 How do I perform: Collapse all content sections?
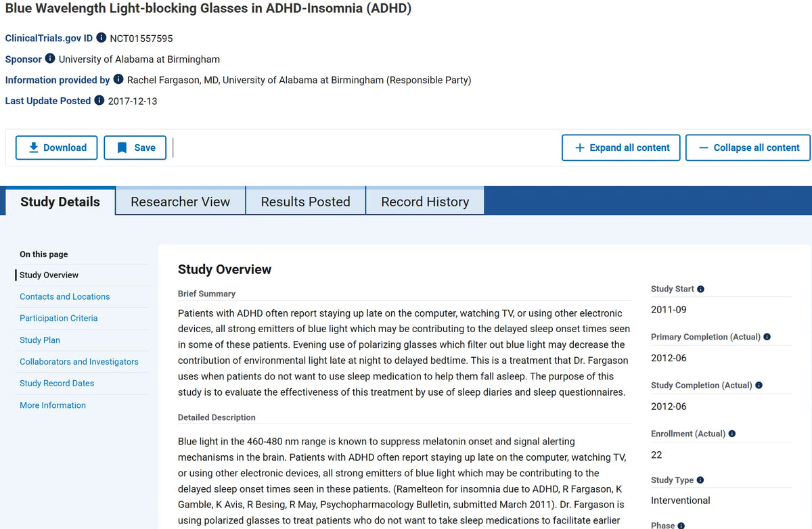pyautogui.click(x=748, y=147)
